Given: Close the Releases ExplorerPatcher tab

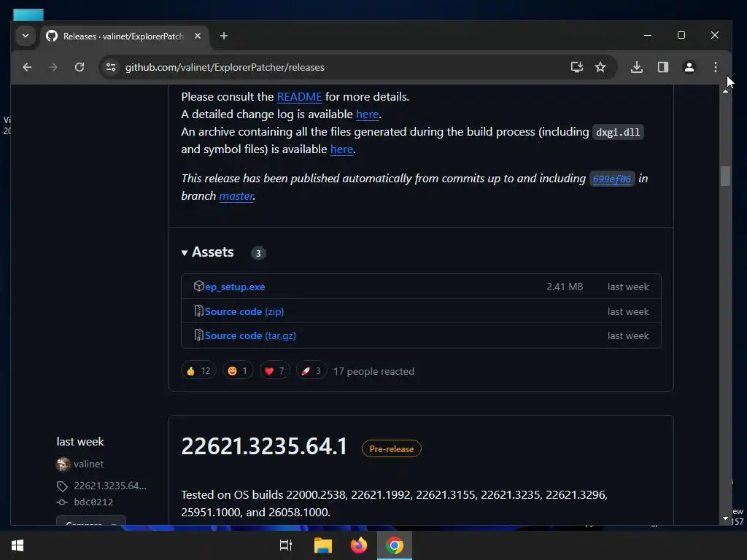Looking at the screenshot, I should point(197,36).
